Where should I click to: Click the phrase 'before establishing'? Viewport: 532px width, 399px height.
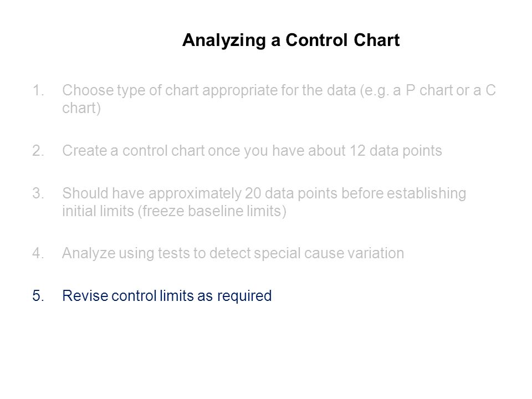pos(403,193)
